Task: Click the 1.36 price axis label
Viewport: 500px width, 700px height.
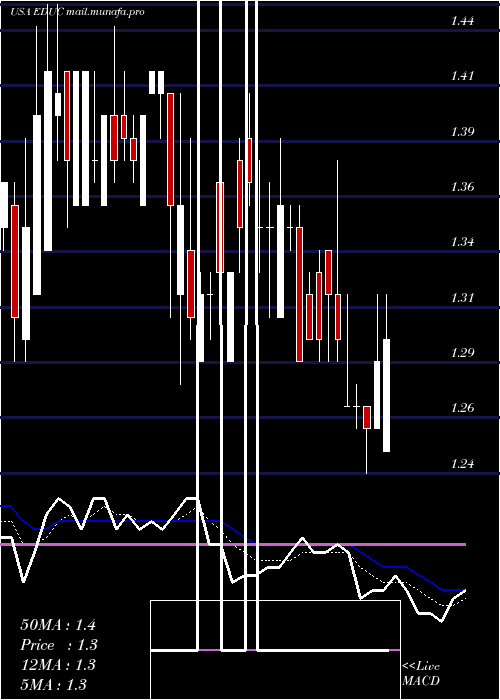Action: (462, 187)
